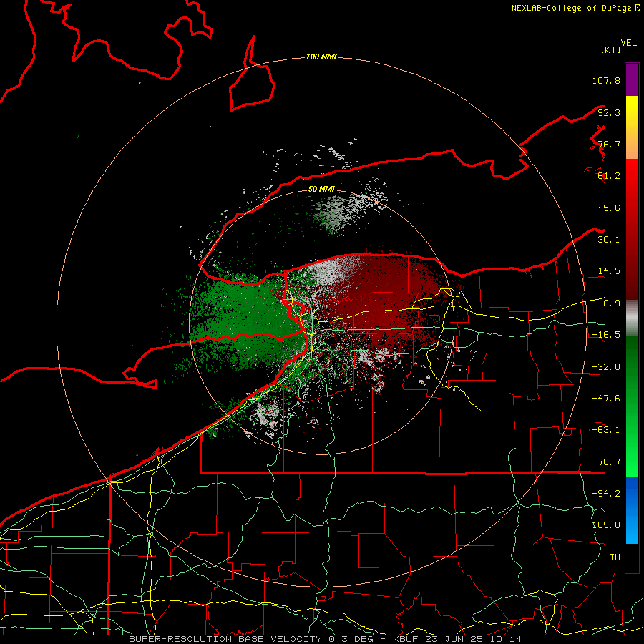Click the Super-Resolution Base Velocity caption
This screenshot has width=644, height=644.
click(325, 639)
